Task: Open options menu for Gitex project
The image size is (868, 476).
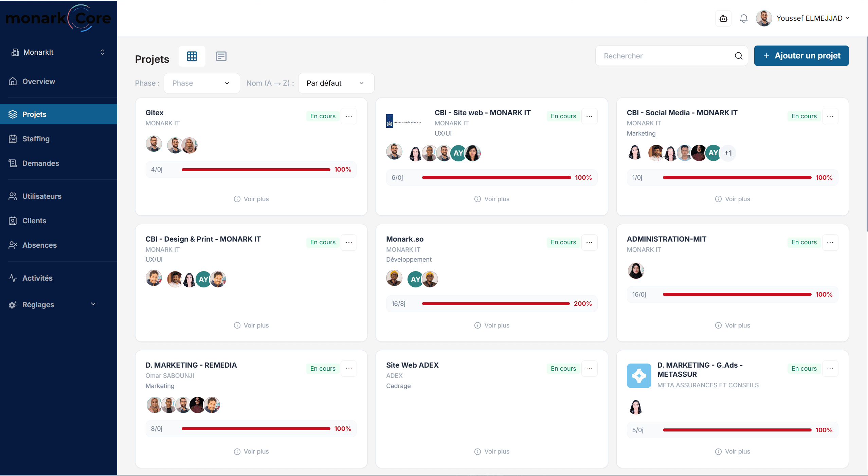Action: click(349, 116)
